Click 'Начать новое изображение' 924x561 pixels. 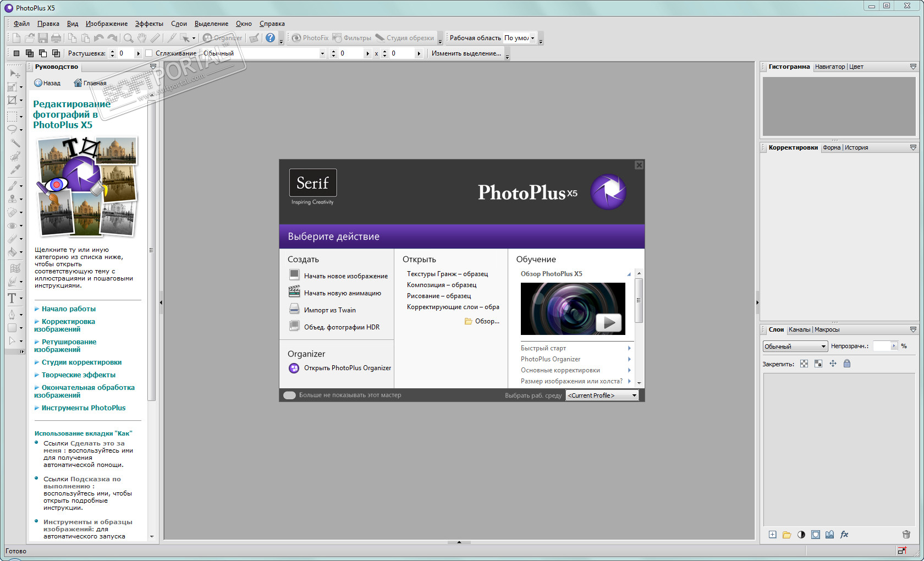click(345, 276)
